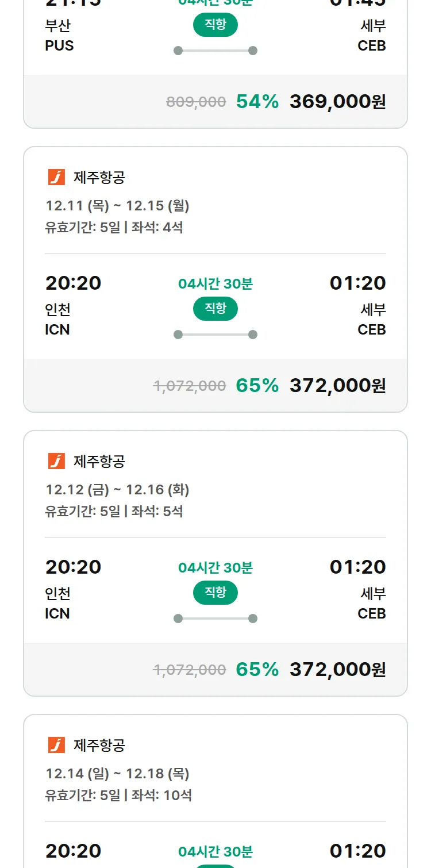
Task: Select the 369,000원 price from Busan
Action: 337,102
